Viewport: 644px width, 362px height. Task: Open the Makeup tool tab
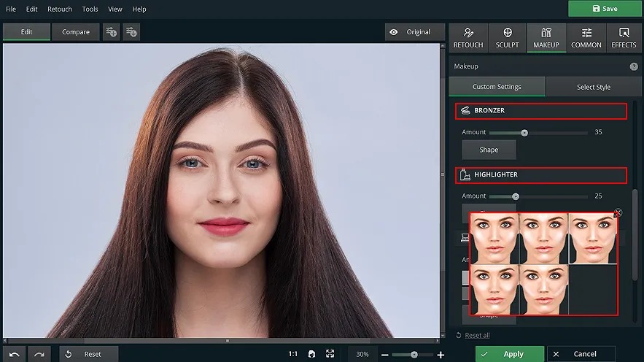tap(546, 38)
